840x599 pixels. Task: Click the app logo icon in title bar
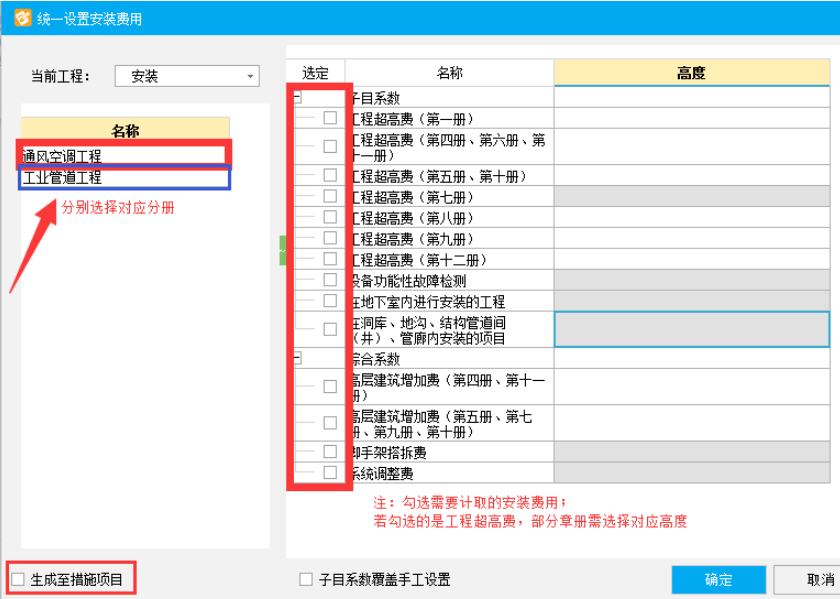[23, 18]
